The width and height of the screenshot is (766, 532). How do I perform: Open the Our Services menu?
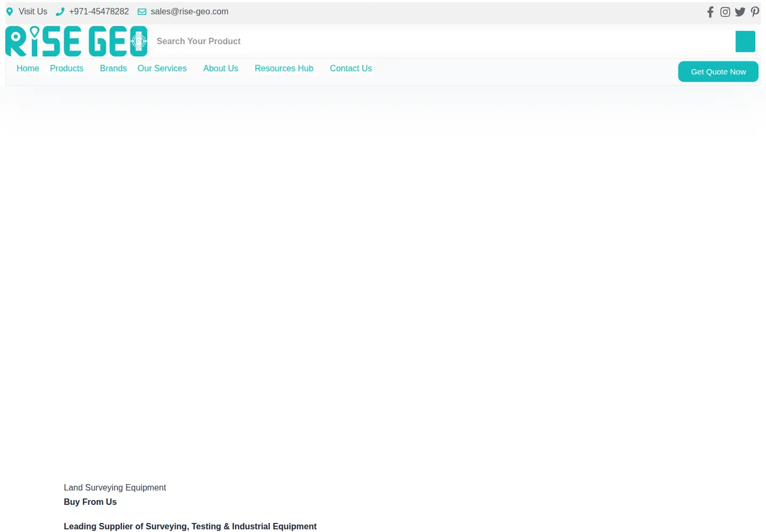point(162,68)
